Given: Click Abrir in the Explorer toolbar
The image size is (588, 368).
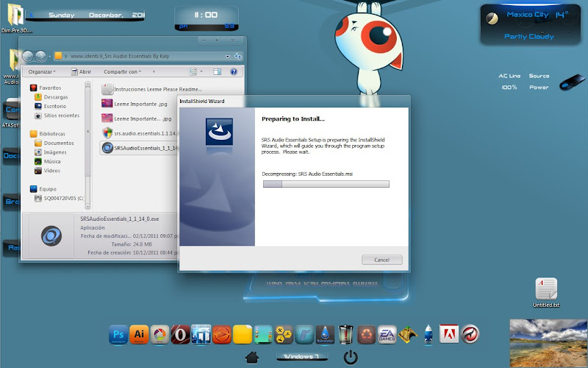Looking at the screenshot, I should [x=82, y=71].
